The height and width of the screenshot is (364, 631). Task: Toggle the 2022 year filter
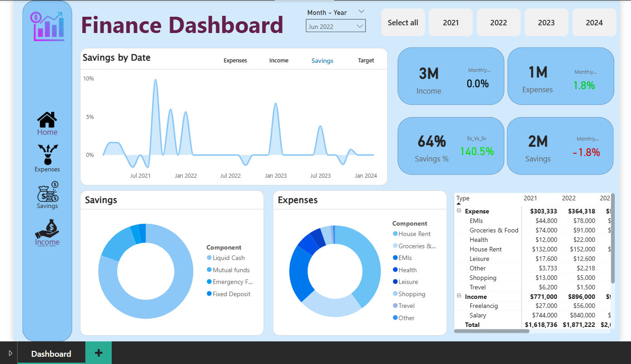tap(498, 22)
